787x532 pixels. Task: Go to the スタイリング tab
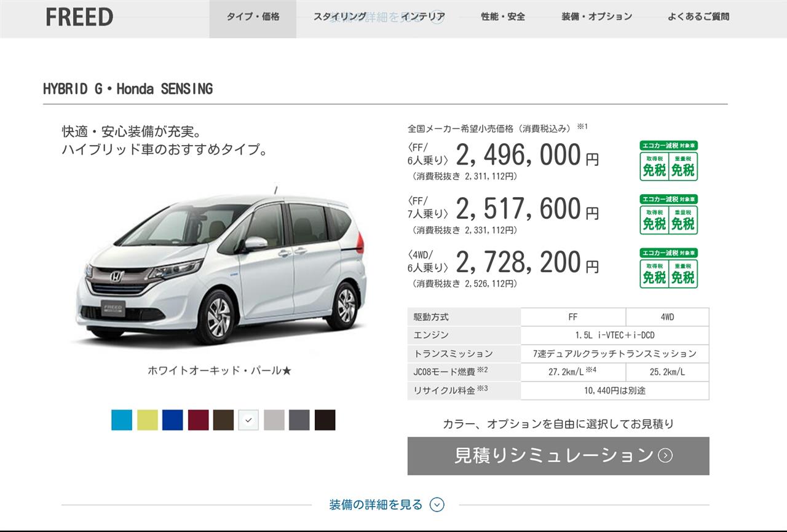340,17
